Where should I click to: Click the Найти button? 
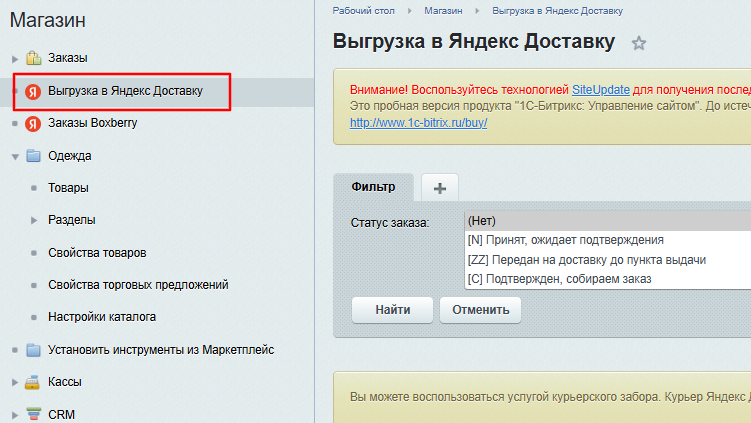pos(392,310)
